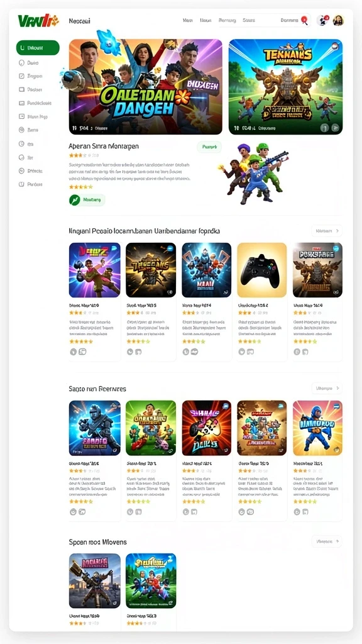Open notifications icon with red badge
The height and width of the screenshot is (644, 362).
tap(324, 20)
